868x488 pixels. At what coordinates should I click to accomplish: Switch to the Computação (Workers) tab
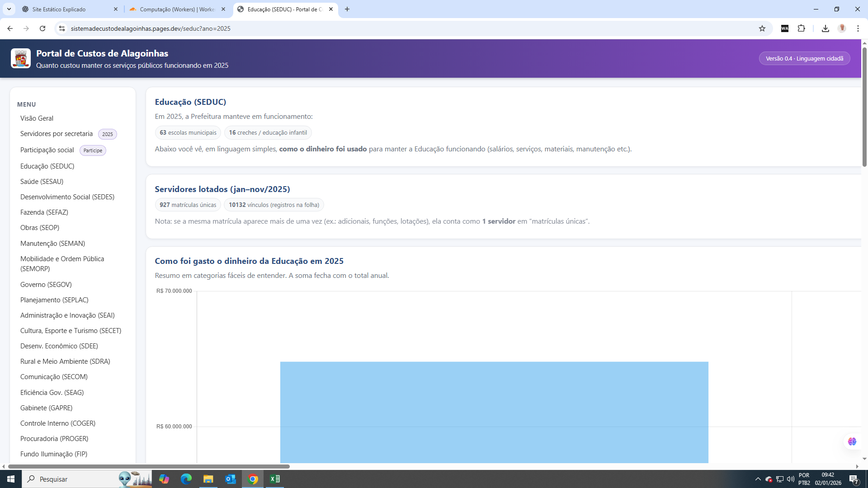pos(176,9)
